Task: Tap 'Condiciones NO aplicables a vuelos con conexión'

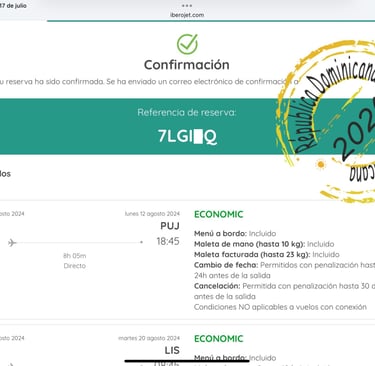Action: (280, 307)
